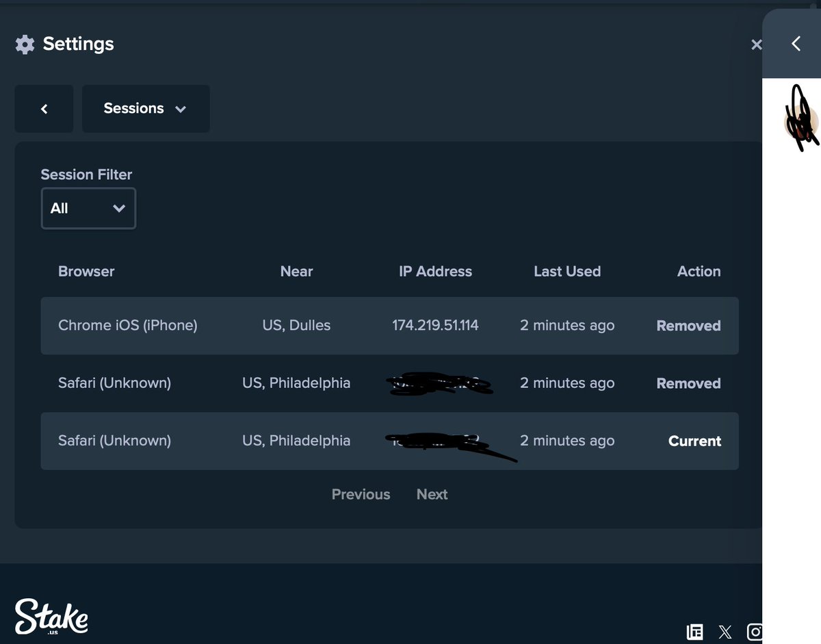
Task: Click Removed status in the Chrome iOS row
Action: [688, 326]
